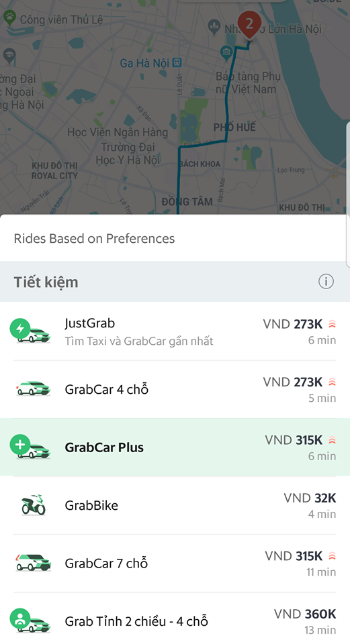This screenshot has width=350, height=644.
Task: Tap the surge arrows beside JustGrab price
Action: tap(333, 325)
